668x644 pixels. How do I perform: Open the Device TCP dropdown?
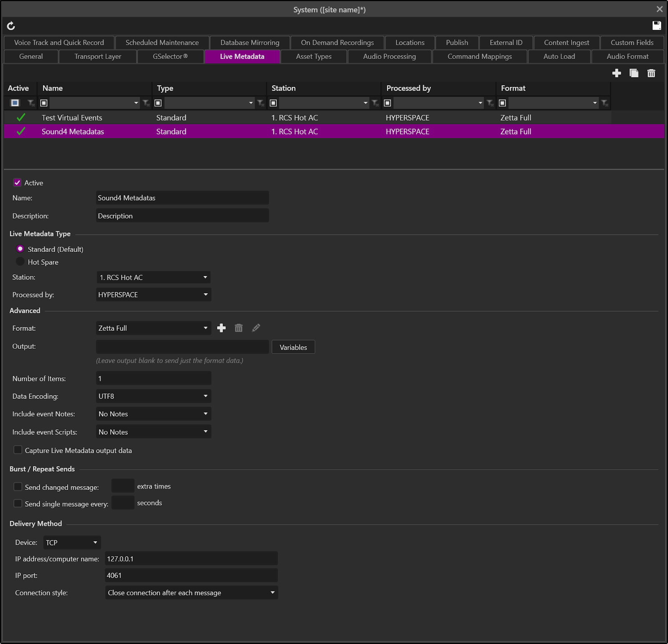(72, 543)
